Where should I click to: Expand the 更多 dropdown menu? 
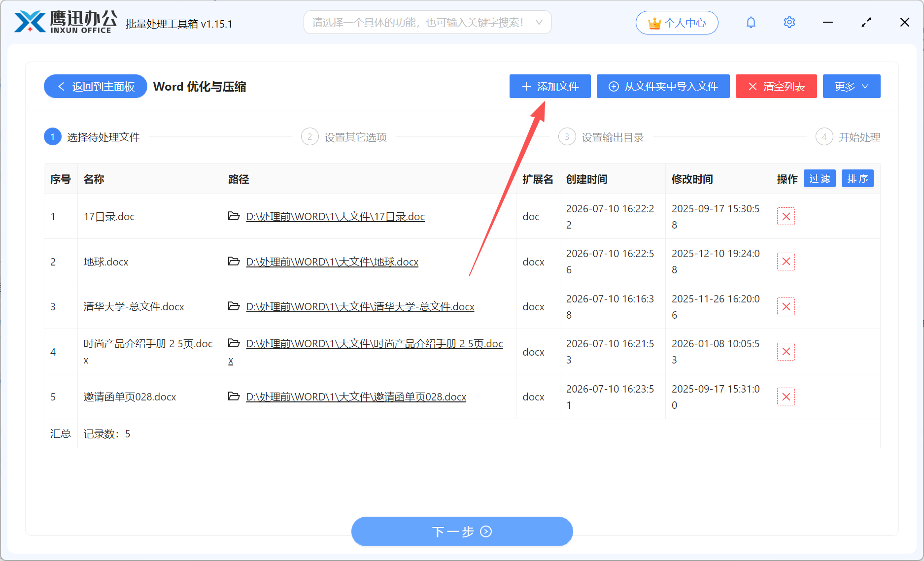click(x=852, y=87)
